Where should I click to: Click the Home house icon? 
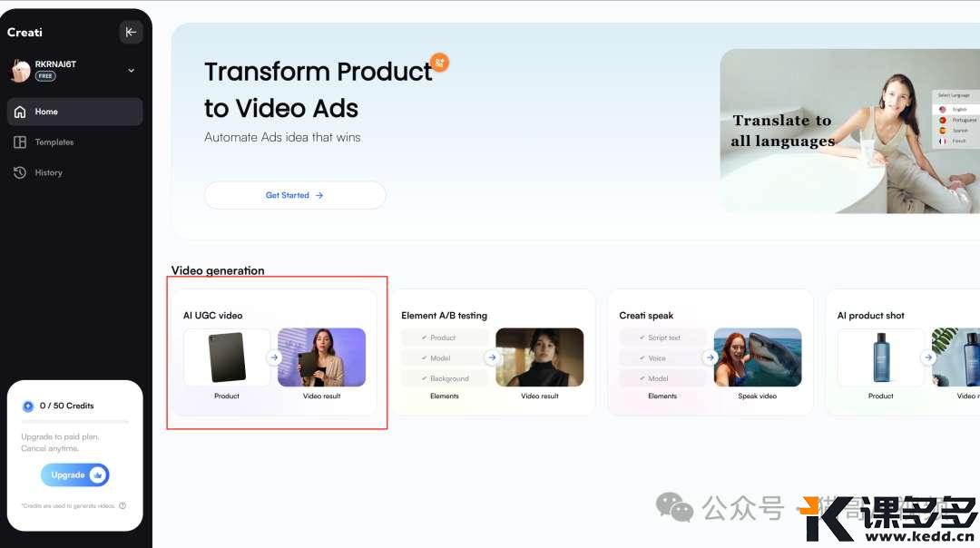[x=20, y=112]
